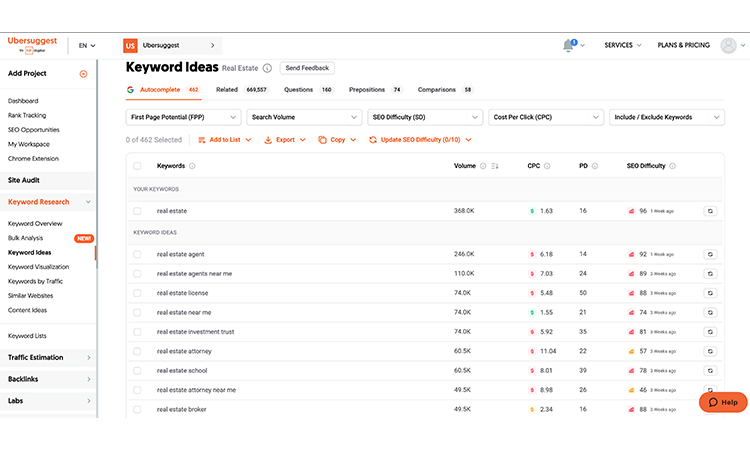Image resolution: width=750 pixels, height=450 pixels.
Task: Toggle the select-all keywords checkbox
Action: 137,166
